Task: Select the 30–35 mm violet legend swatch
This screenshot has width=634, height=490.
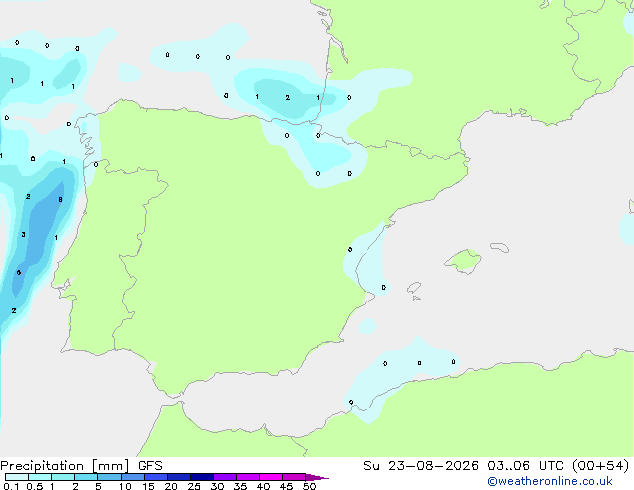Action: pos(225,477)
